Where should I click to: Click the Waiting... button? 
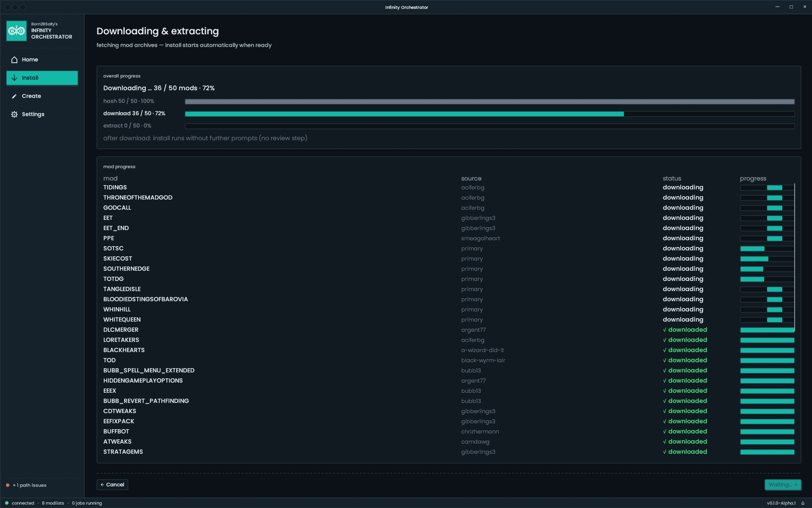(x=782, y=485)
